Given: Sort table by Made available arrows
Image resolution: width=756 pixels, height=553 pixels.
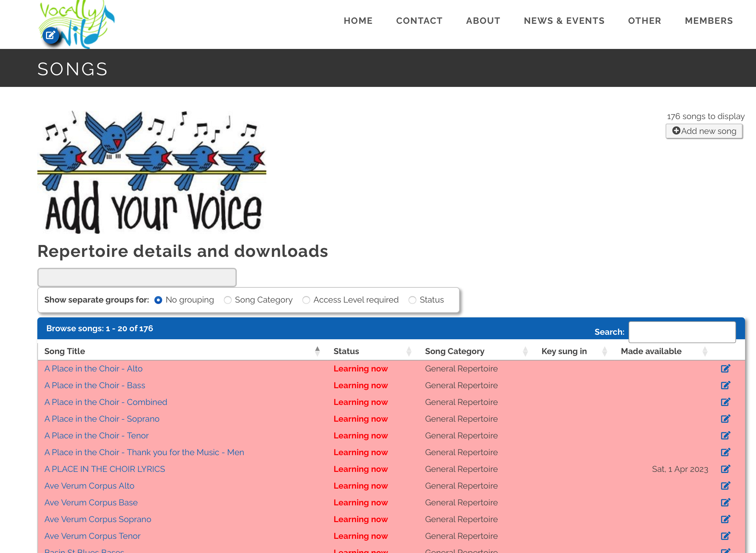Looking at the screenshot, I should pos(705,351).
